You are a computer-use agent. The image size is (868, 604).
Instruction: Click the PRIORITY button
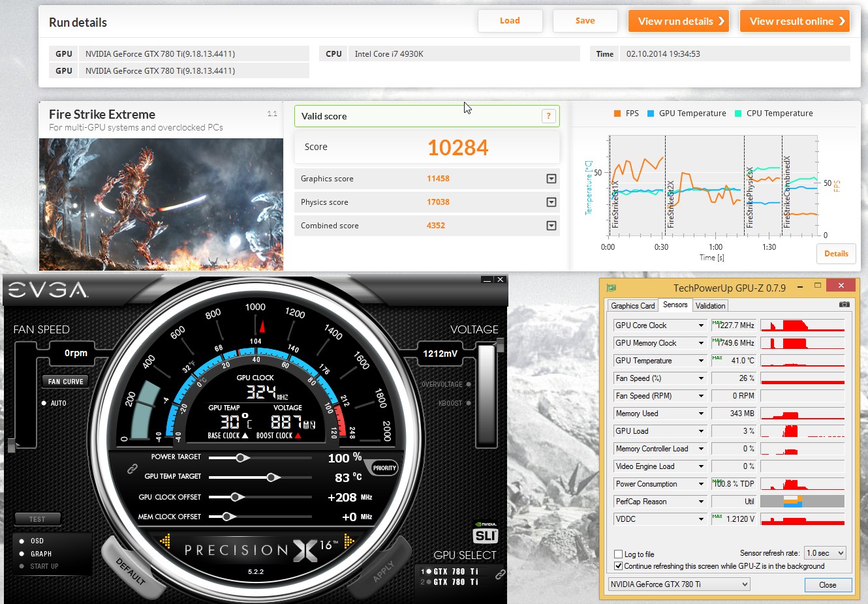[x=384, y=468]
